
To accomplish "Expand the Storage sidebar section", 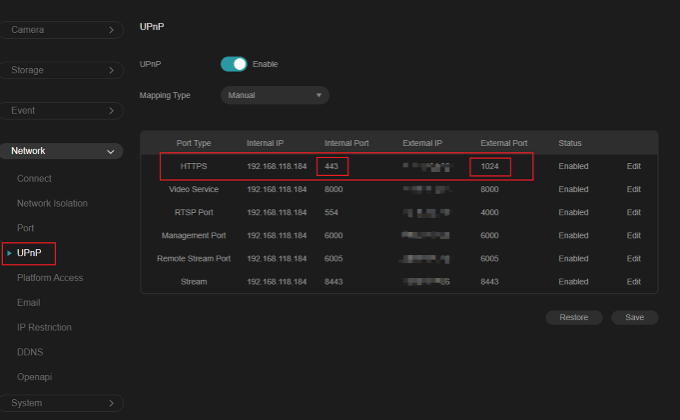I will [x=62, y=71].
